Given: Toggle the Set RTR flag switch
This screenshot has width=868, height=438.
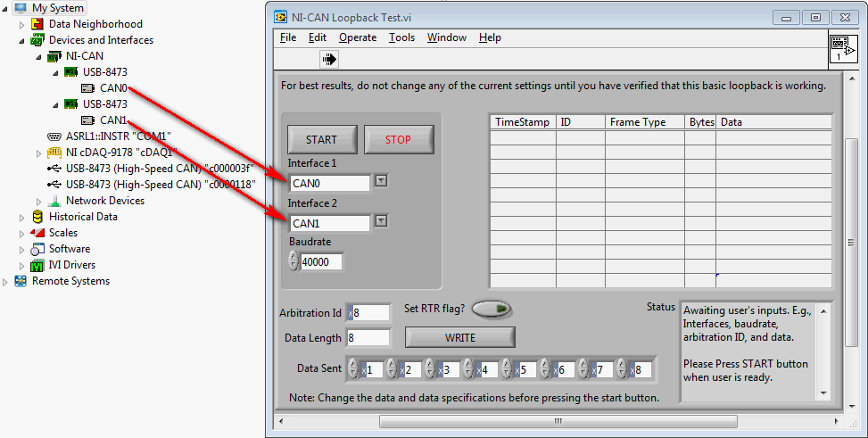Looking at the screenshot, I should coord(492,309).
